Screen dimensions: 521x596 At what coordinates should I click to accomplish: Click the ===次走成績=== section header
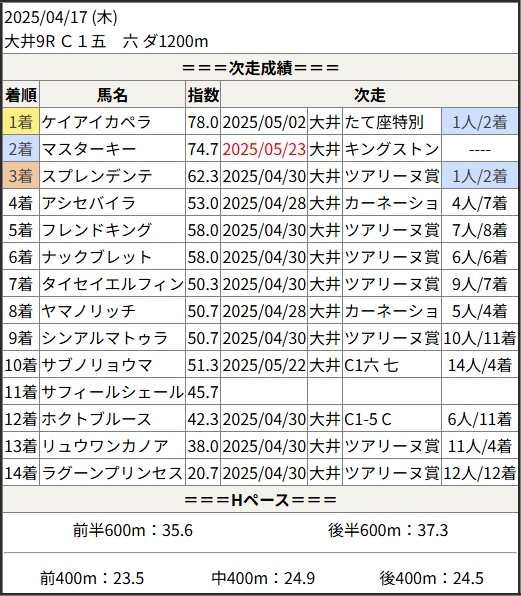tap(260, 68)
